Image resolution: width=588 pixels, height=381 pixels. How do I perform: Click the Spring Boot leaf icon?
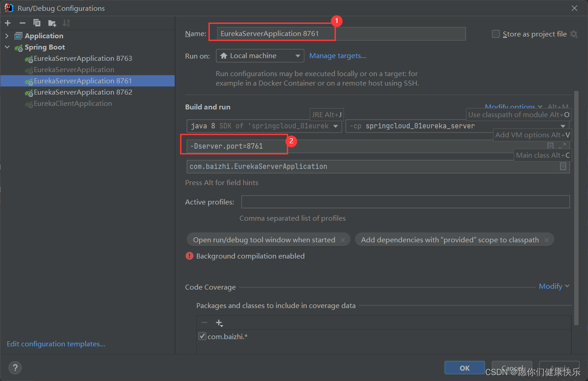tap(18, 47)
